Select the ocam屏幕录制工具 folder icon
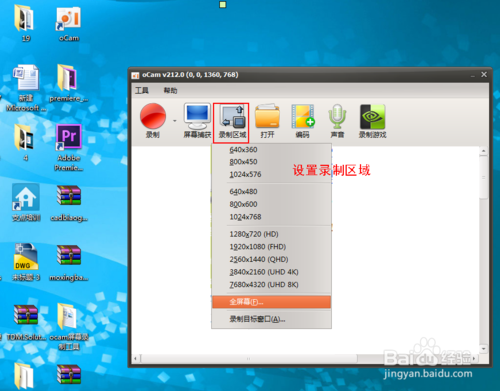The image size is (500, 391). tap(69, 327)
